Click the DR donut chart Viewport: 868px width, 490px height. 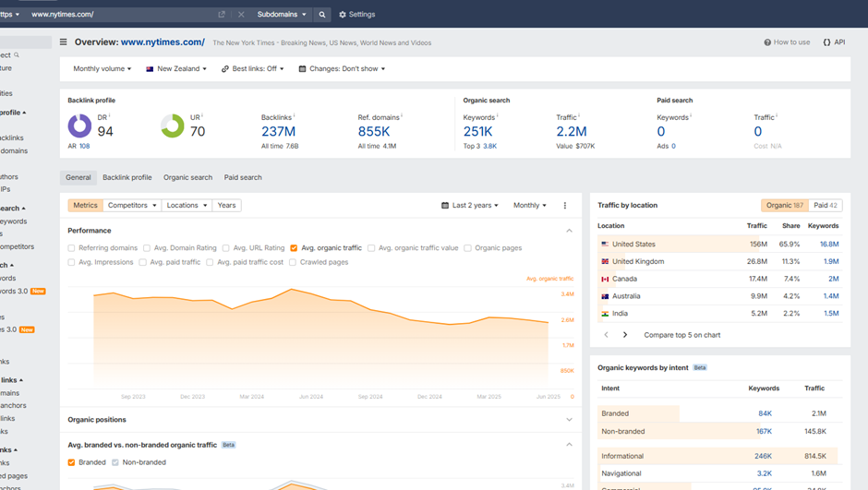coord(79,125)
